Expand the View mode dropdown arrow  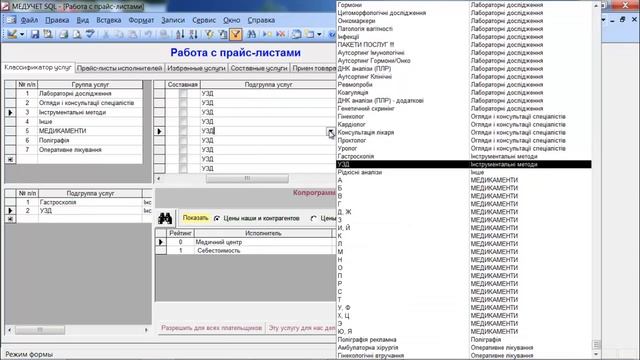pyautogui.click(x=22, y=35)
